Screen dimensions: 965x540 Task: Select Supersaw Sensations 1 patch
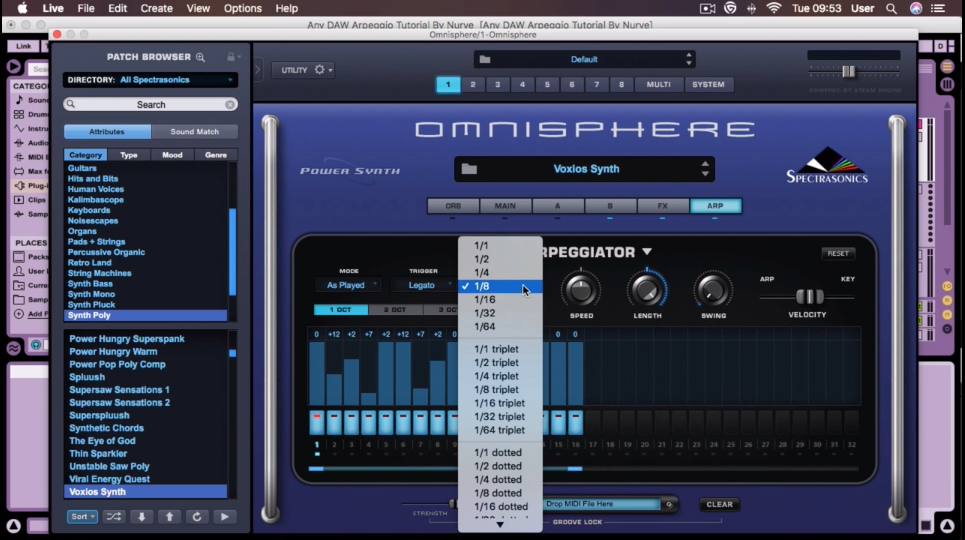coord(119,390)
